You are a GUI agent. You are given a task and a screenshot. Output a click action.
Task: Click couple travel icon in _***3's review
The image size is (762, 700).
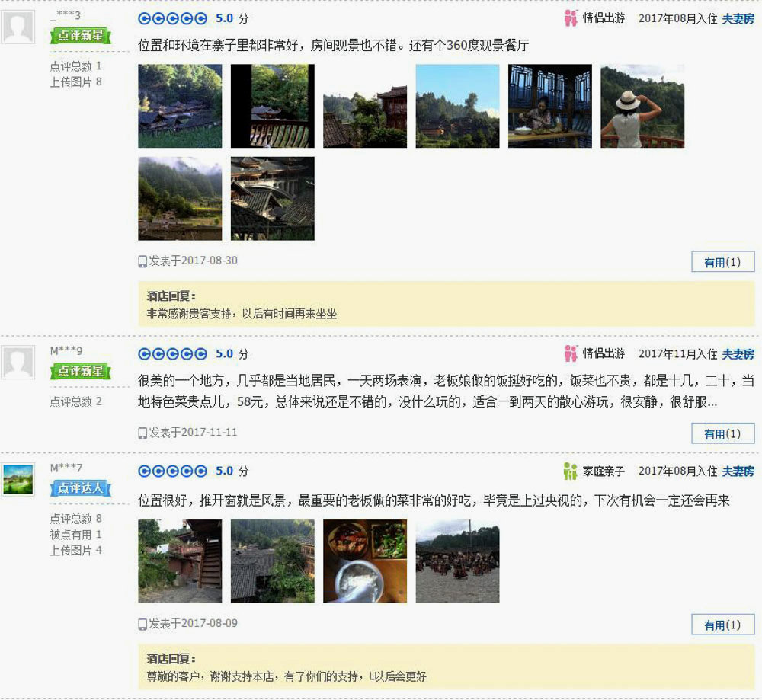571,18
